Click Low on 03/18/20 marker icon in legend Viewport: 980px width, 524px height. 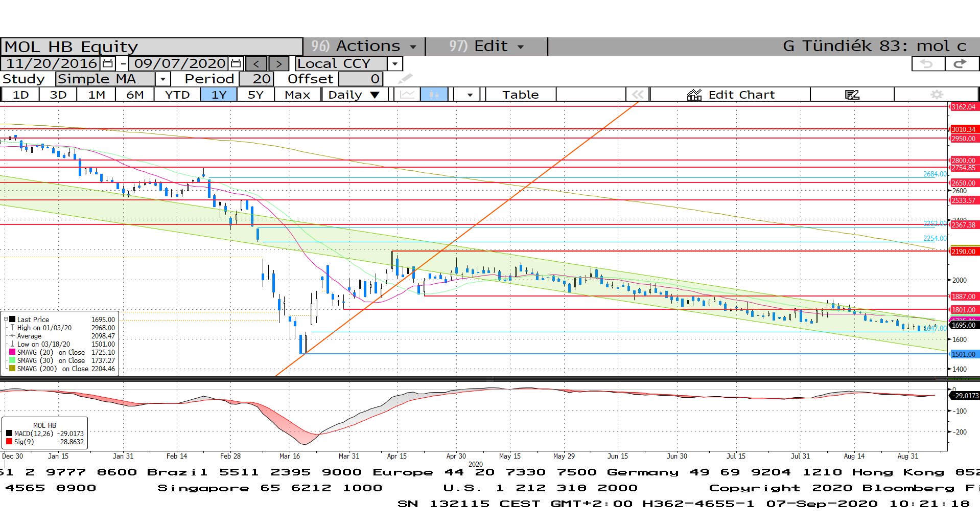13,344
